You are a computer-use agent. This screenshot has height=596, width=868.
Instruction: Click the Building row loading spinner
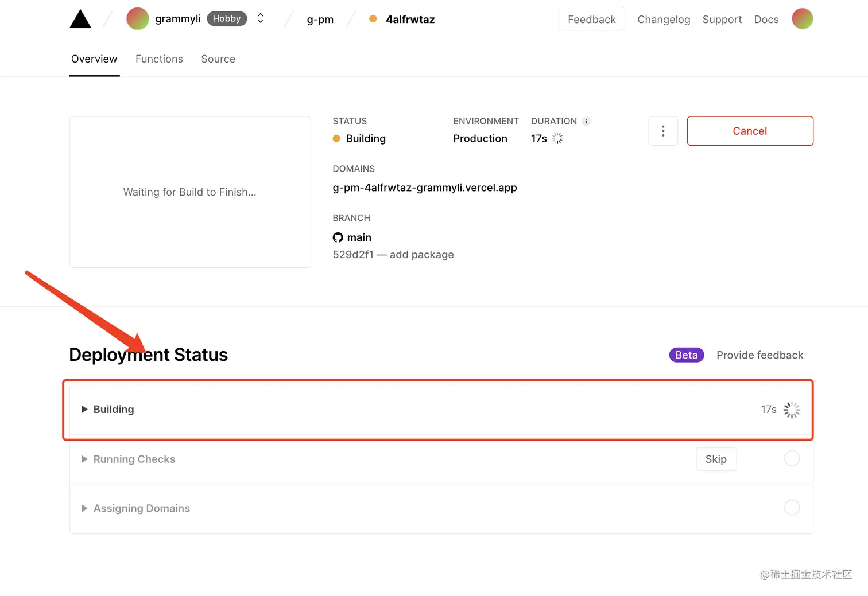(792, 410)
